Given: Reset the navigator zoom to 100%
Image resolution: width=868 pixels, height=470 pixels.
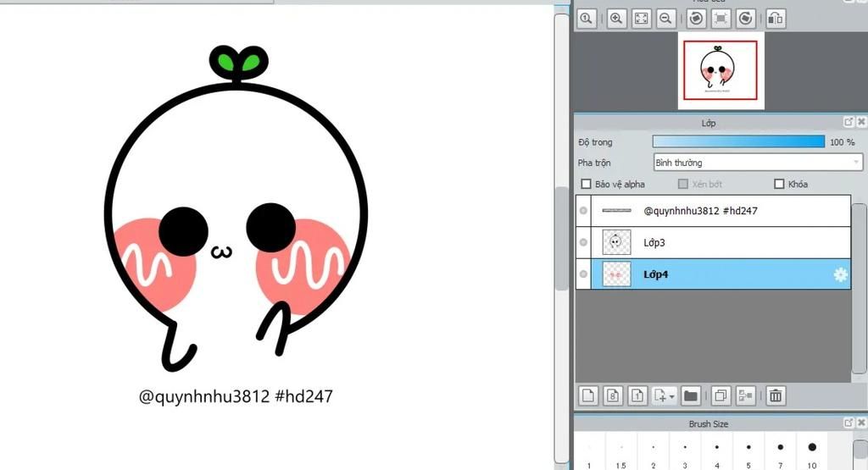Looking at the screenshot, I should (x=587, y=19).
